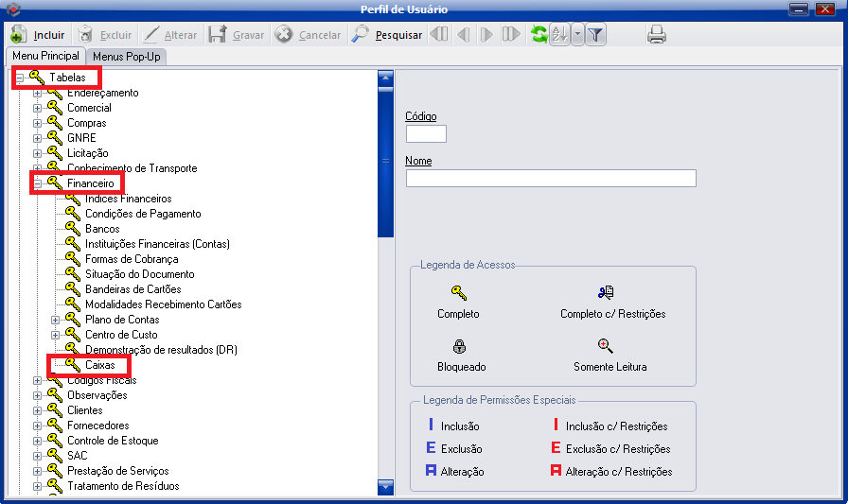
Task: Select the Menu Principal tab
Action: tap(45, 57)
